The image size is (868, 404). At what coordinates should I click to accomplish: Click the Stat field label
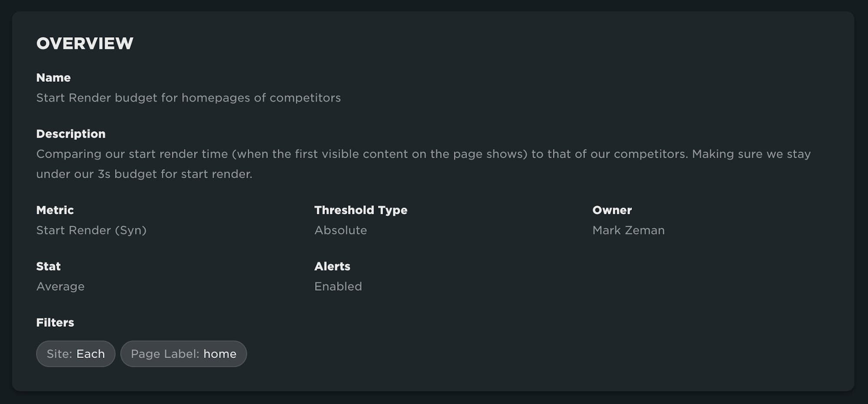[x=48, y=266]
